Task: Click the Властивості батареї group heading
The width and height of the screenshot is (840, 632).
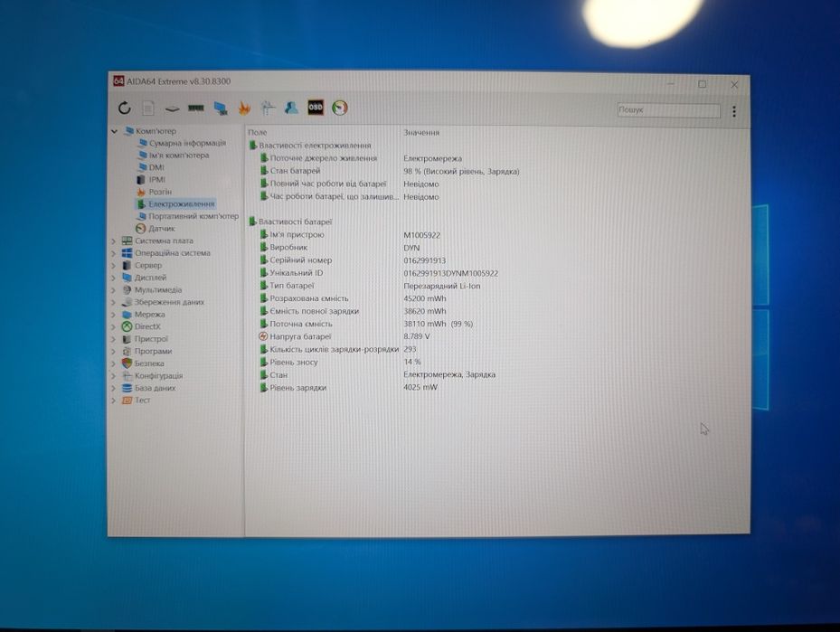Action: (x=295, y=222)
